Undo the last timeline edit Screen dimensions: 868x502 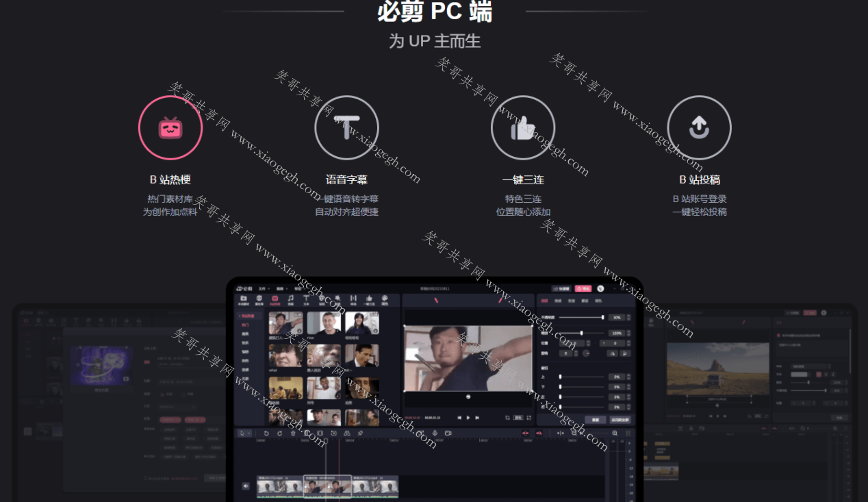pyautogui.click(x=266, y=433)
